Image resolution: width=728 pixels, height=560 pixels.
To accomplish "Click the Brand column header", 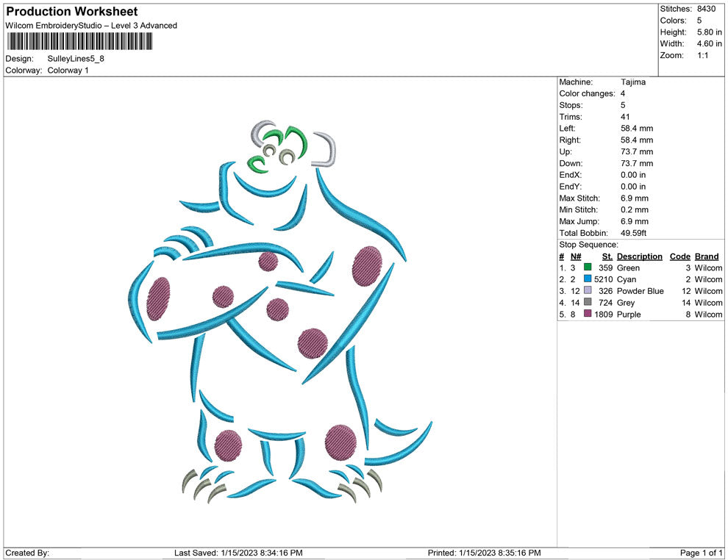I will 706,256.
